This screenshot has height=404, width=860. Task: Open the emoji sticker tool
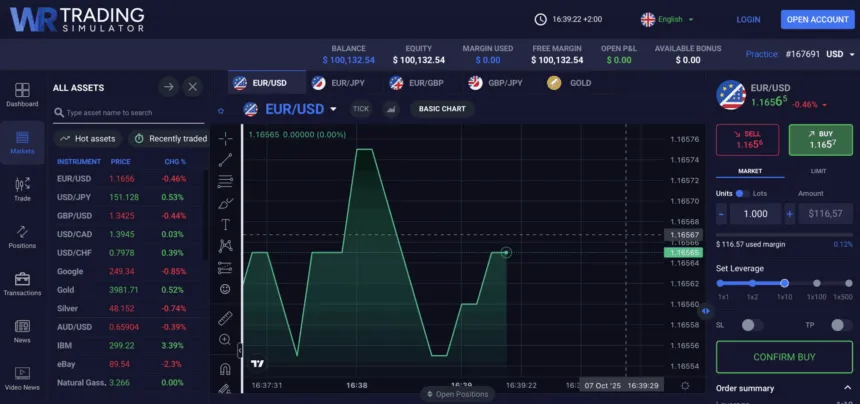pos(225,289)
